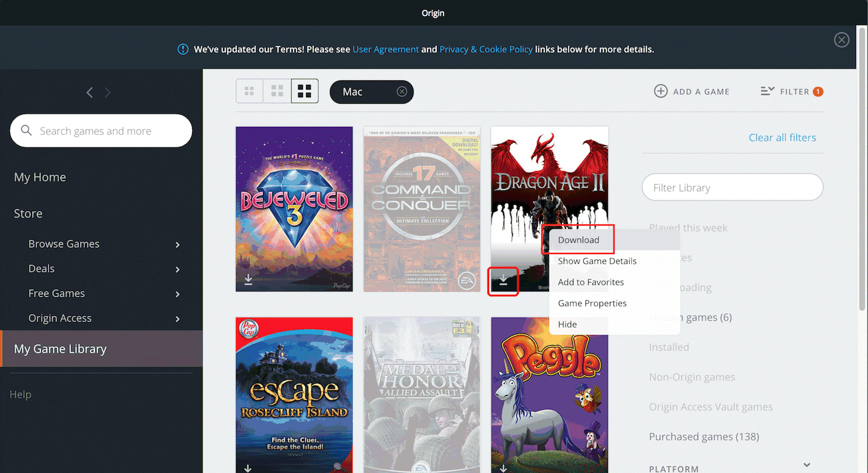868x473 pixels.
Task: Click Clear all filters link
Action: 782,138
